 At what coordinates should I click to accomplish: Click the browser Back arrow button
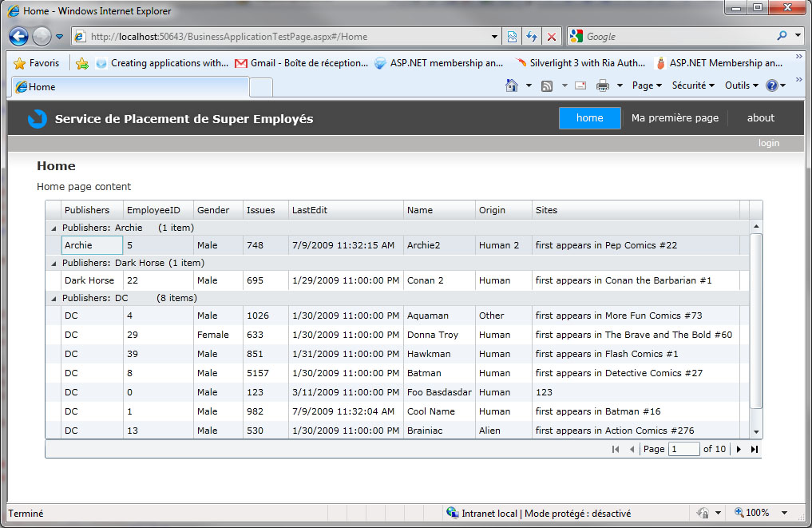coord(19,36)
